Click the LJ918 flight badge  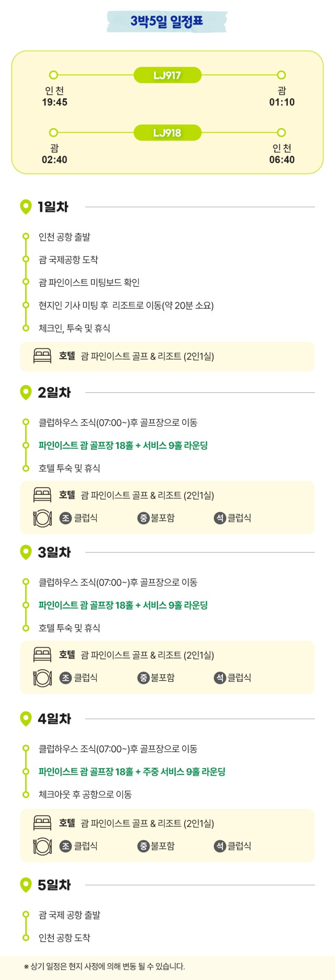[167, 133]
